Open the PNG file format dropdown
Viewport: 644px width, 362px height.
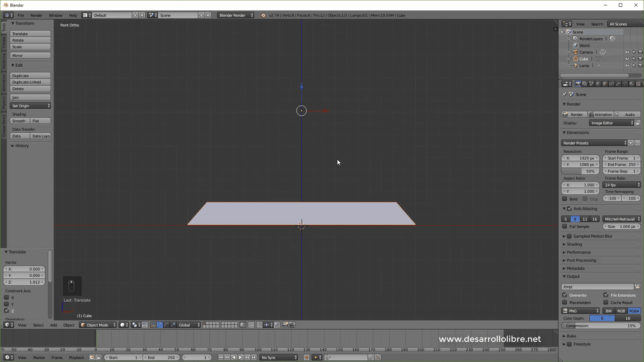(580, 311)
